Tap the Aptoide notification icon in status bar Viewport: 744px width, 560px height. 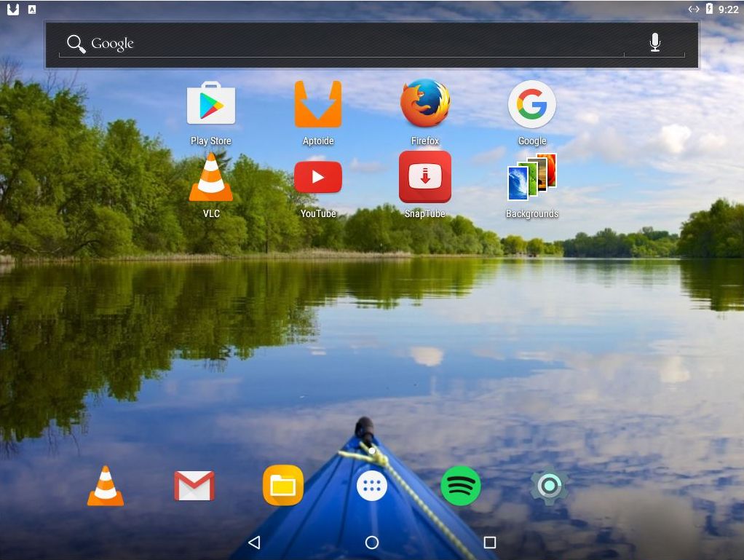pos(13,9)
